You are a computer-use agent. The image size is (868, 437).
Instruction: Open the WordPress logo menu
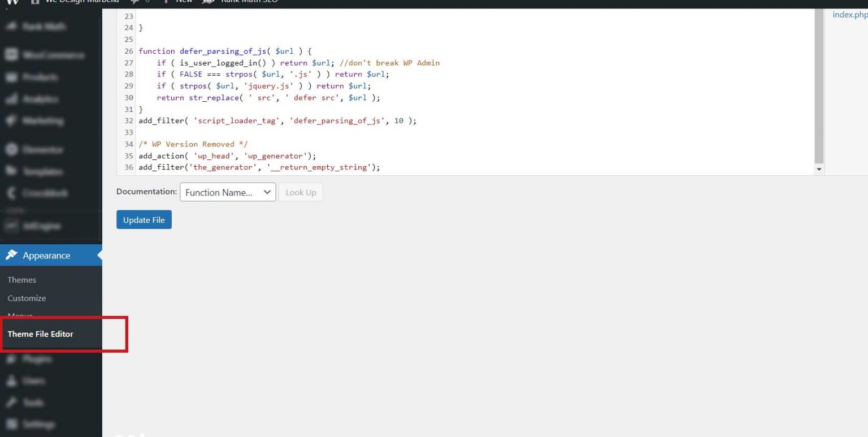click(11, 2)
